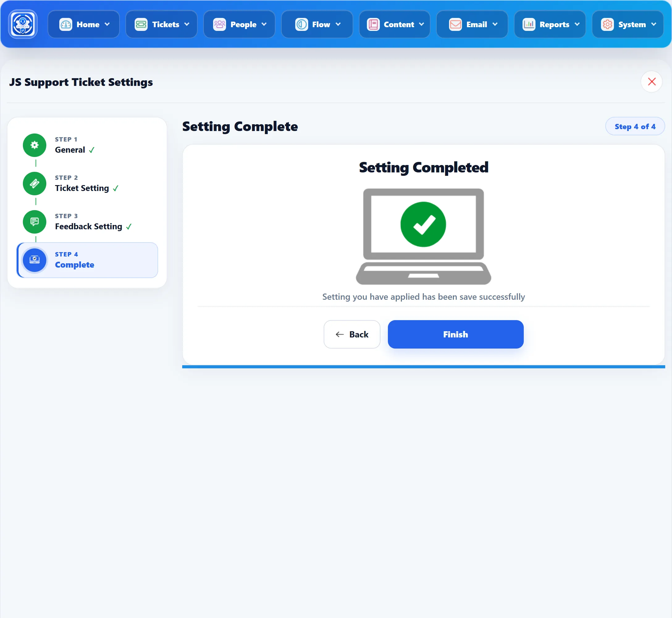The height and width of the screenshot is (618, 672).
Task: Open the Reports menu label
Action: 554,25
